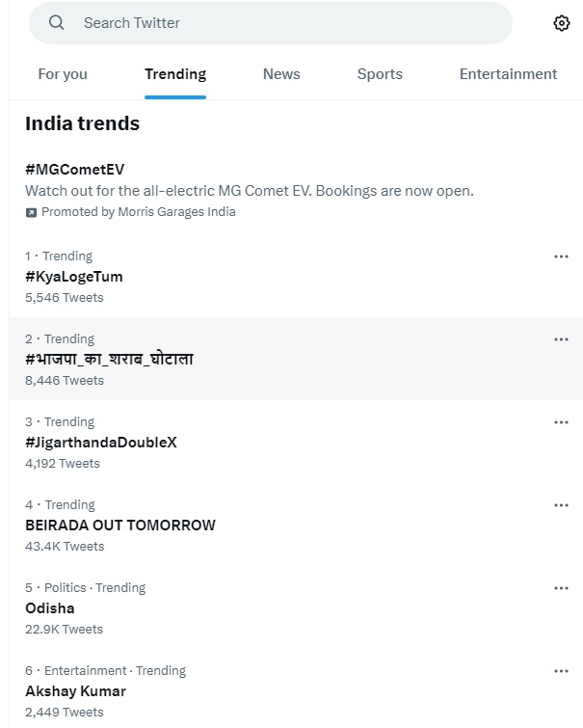View the Akshay Kumar entertainment trend
This screenshot has height=728, width=583.
click(x=75, y=691)
